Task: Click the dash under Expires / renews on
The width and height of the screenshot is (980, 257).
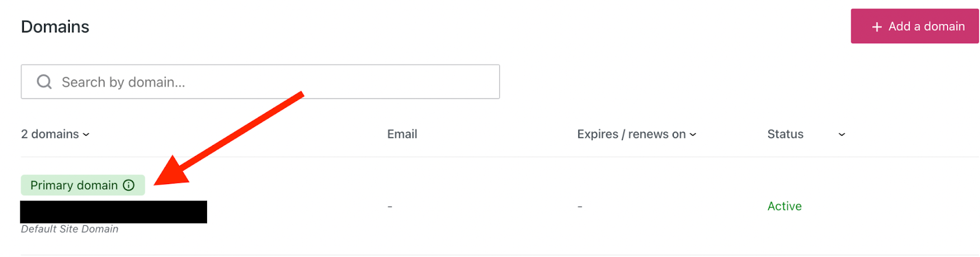Action: (579, 207)
